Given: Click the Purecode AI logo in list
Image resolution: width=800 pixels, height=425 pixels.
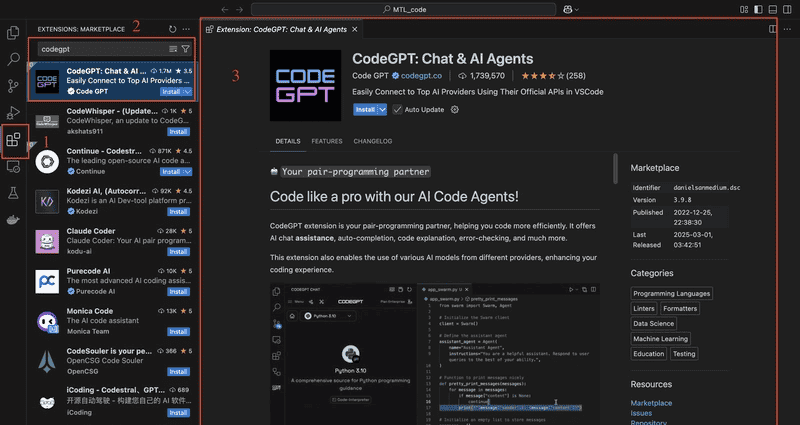Looking at the screenshot, I should pyautogui.click(x=47, y=282).
